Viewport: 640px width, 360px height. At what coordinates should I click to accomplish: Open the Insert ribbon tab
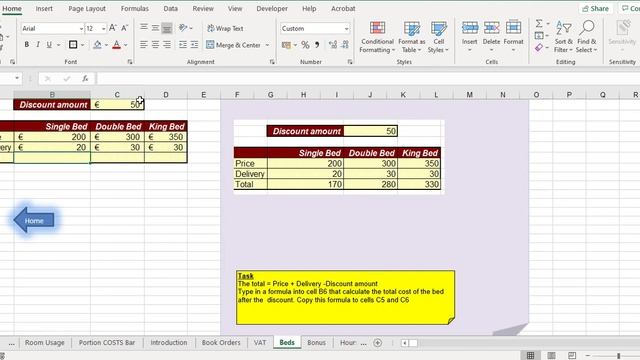[x=44, y=8]
